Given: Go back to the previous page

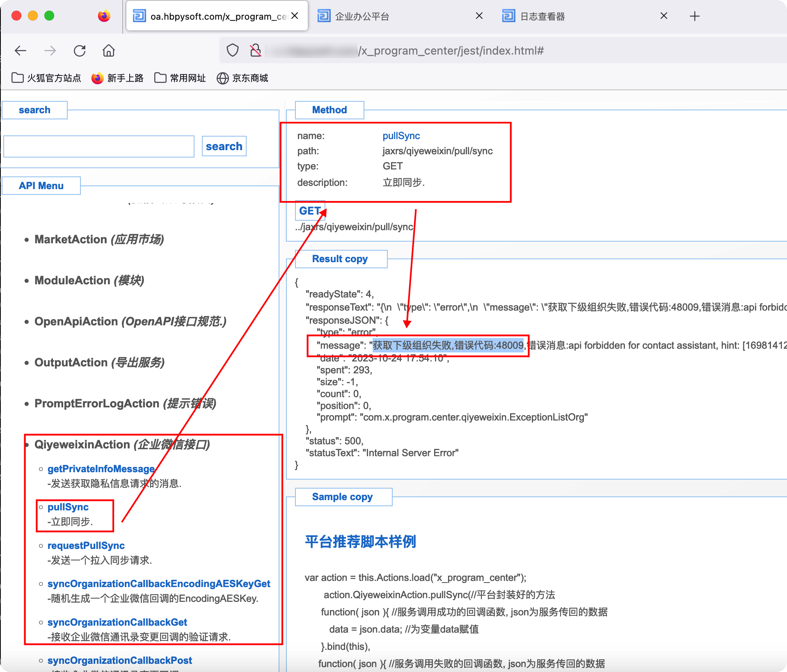Looking at the screenshot, I should (21, 51).
